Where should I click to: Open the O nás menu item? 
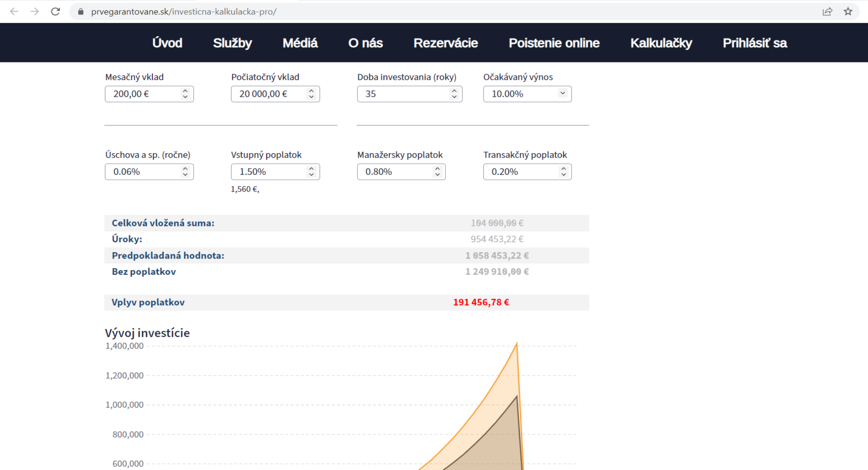(x=365, y=43)
